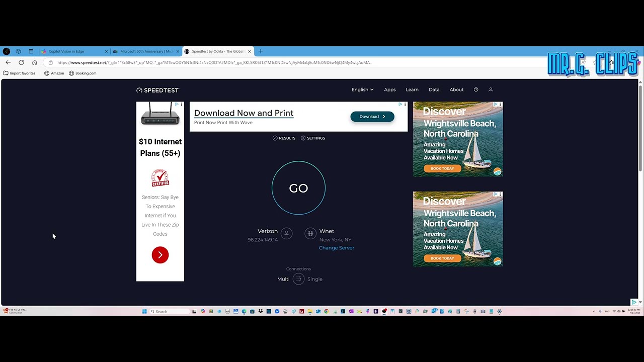Open Messenger from the taskbar
The image size is (644, 362).
click(277, 311)
